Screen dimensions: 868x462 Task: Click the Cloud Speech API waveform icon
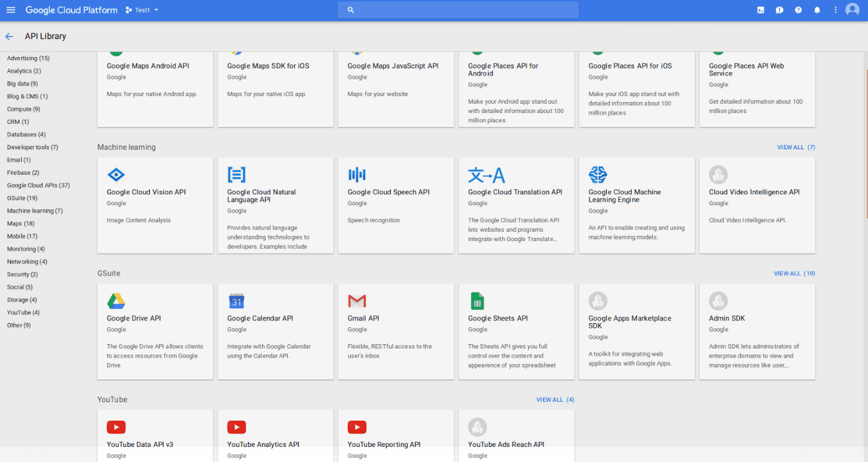click(357, 175)
